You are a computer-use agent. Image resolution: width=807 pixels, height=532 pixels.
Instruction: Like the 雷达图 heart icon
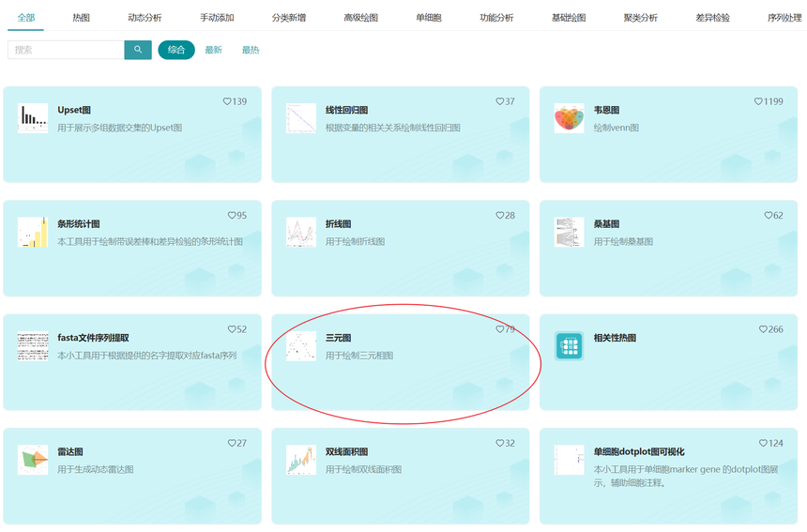click(232, 443)
